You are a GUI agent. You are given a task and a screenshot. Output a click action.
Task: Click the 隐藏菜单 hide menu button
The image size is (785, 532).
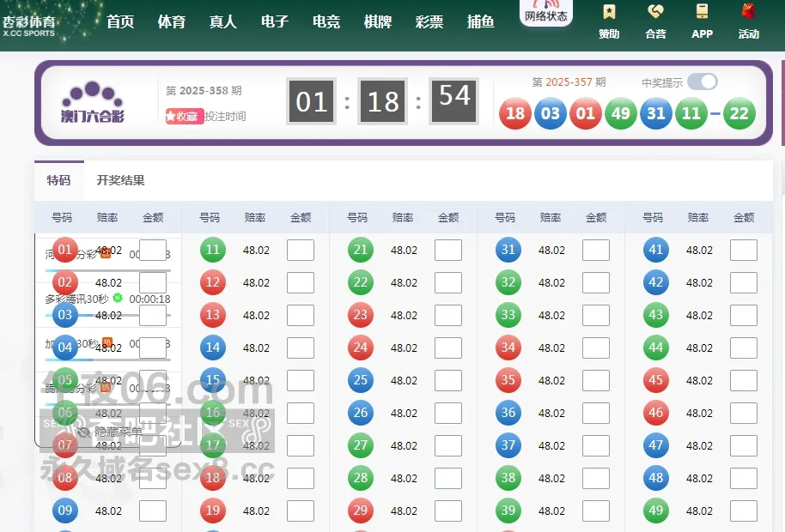coord(111,431)
